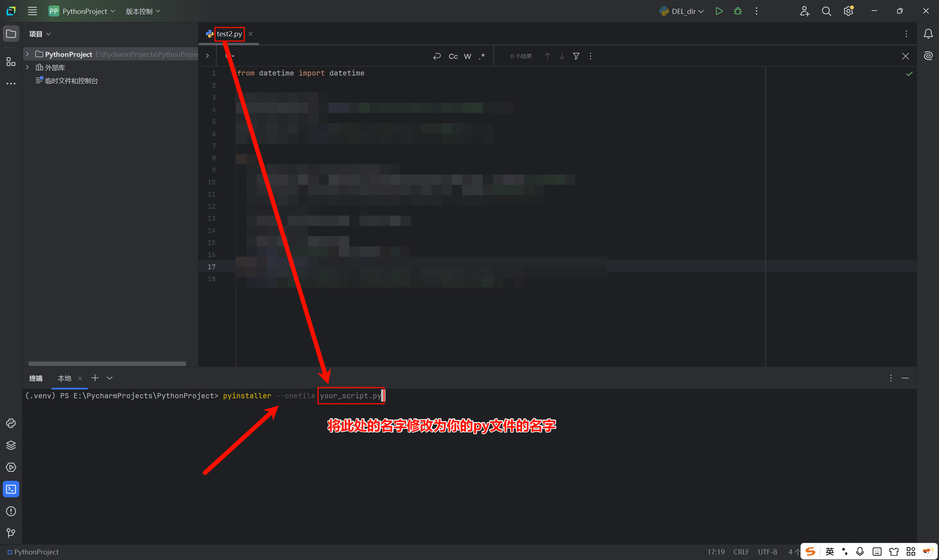Image resolution: width=939 pixels, height=560 pixels.
Task: Add a new terminal session
Action: click(95, 378)
